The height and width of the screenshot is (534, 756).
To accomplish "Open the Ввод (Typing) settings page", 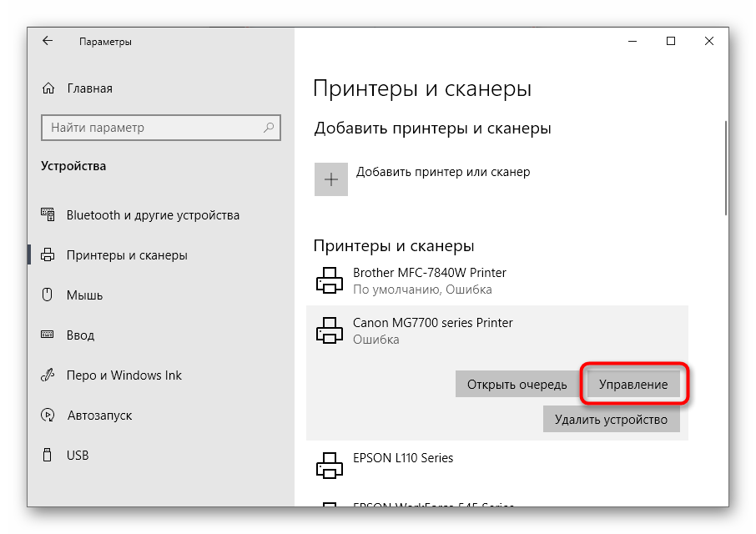I will pyautogui.click(x=82, y=335).
